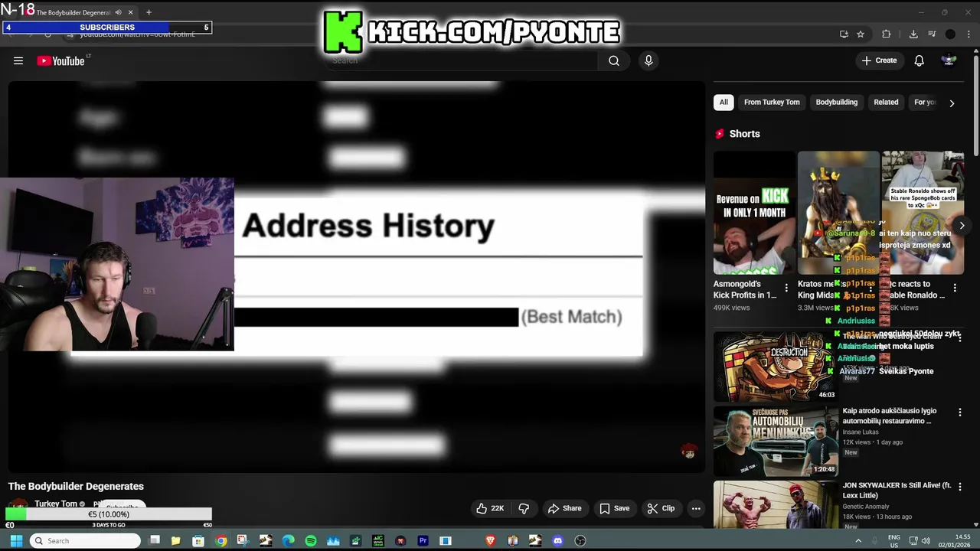Open browser downloads icon

913,34
